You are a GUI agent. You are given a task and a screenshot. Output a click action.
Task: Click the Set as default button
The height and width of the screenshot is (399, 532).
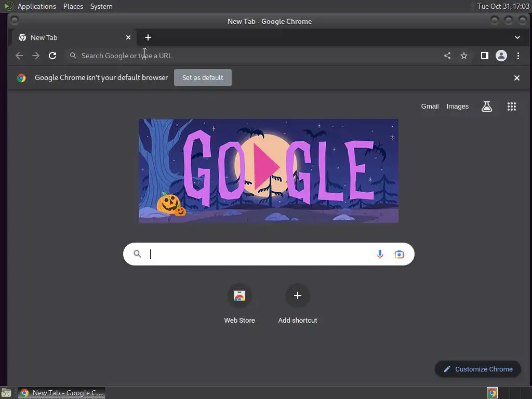pyautogui.click(x=203, y=78)
